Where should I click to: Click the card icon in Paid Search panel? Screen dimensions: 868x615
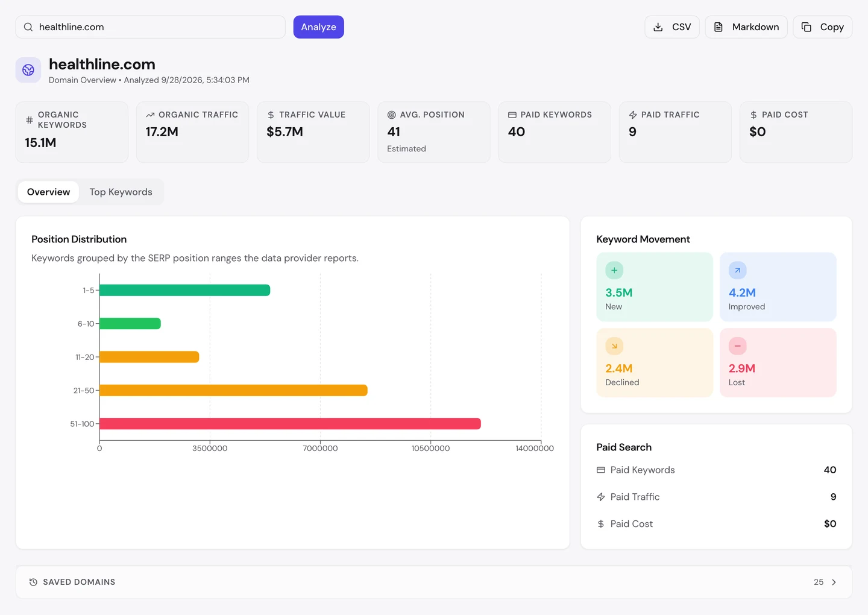pyautogui.click(x=601, y=470)
